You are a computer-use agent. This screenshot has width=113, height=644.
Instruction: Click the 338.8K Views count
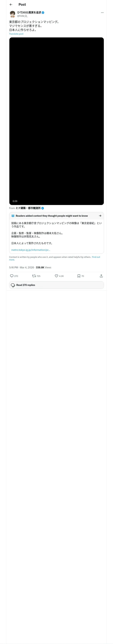click(44, 267)
